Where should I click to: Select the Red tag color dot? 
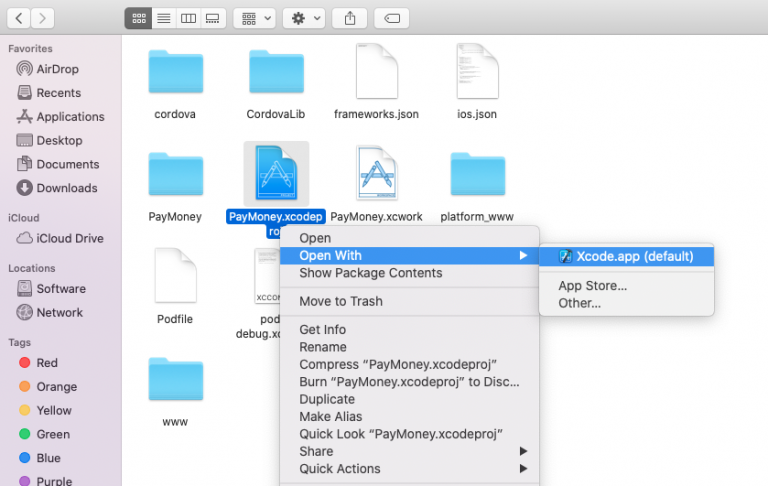click(x=26, y=363)
